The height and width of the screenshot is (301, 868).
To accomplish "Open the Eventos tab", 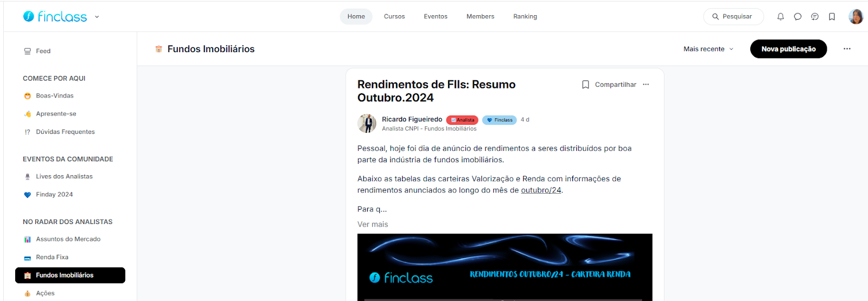I will (x=436, y=16).
